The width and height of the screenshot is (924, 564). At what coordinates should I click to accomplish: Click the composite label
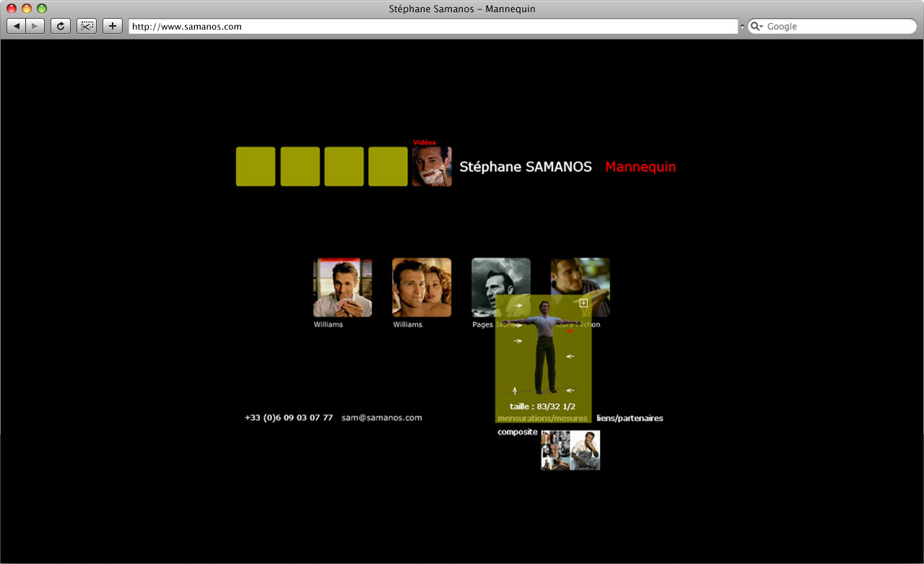click(x=518, y=432)
